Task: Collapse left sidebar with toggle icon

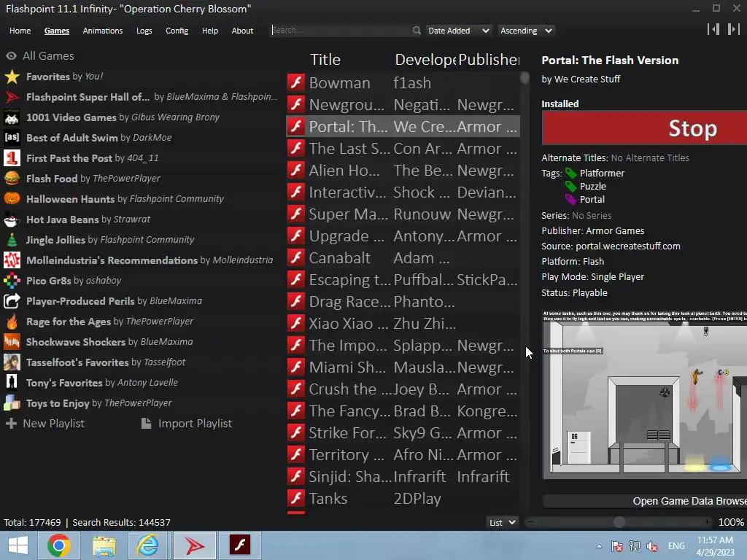Action: click(713, 29)
